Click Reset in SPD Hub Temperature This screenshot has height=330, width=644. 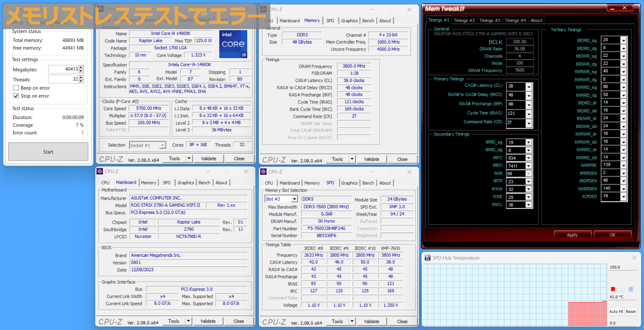click(631, 311)
